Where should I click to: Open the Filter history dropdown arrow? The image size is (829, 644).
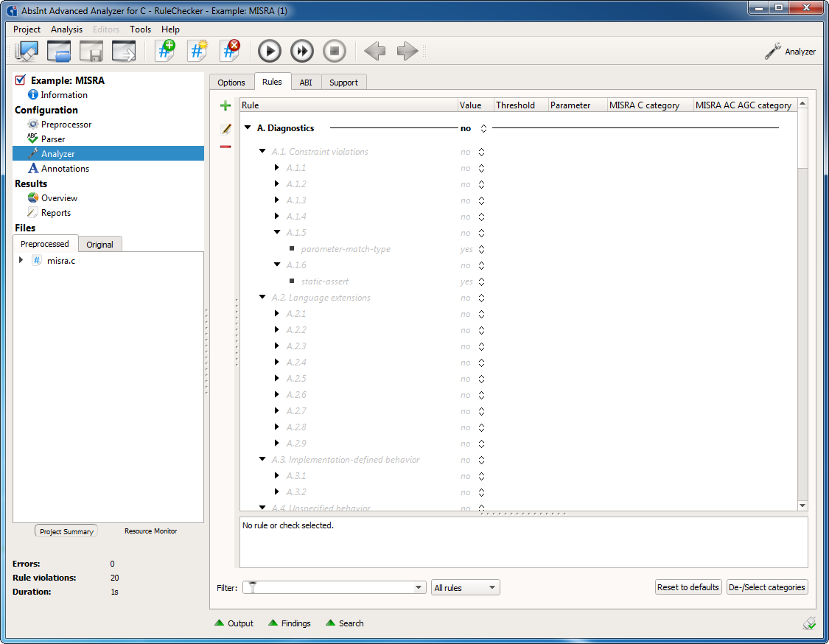pos(419,587)
